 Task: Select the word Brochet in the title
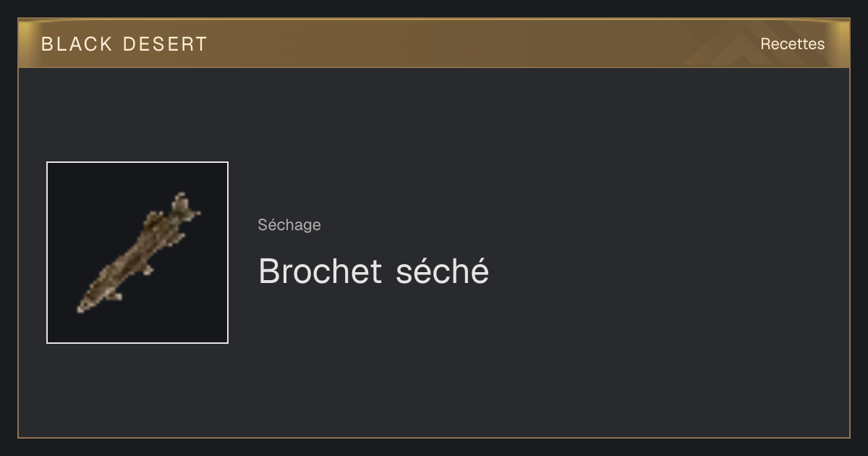[320, 271]
